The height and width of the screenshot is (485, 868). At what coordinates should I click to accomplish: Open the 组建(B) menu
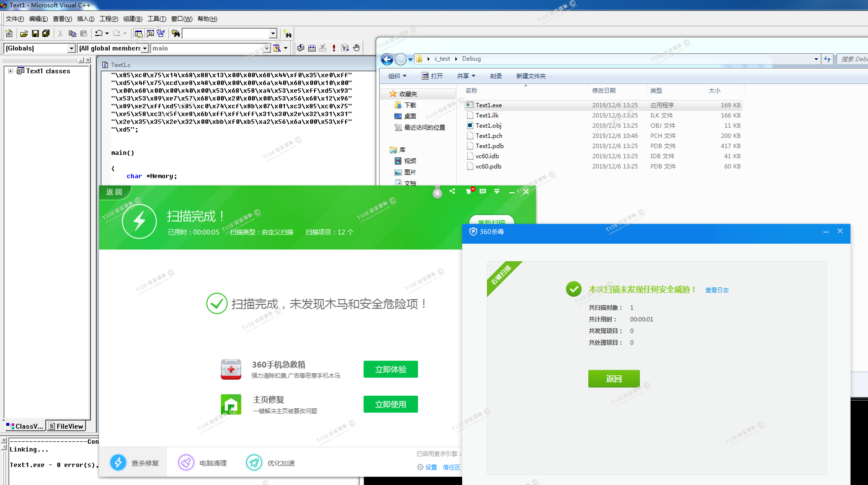(x=133, y=19)
